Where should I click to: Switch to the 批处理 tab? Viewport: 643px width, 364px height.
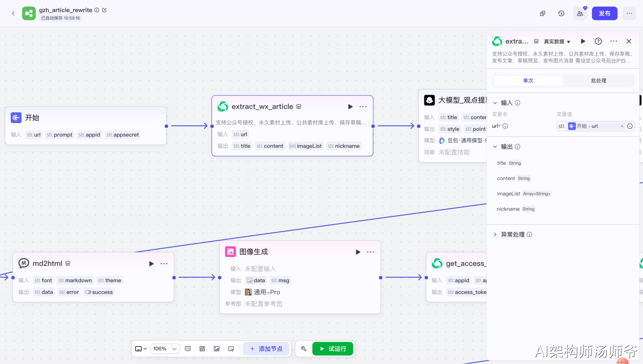pyautogui.click(x=598, y=81)
